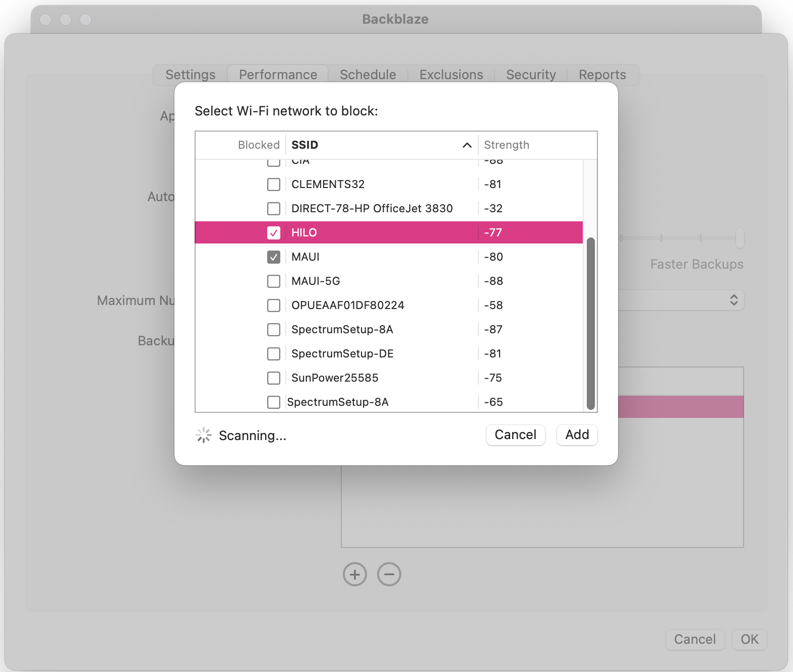Cancel the Wi-Fi network dialog
Viewport: 793px width, 672px height.
[x=516, y=435]
